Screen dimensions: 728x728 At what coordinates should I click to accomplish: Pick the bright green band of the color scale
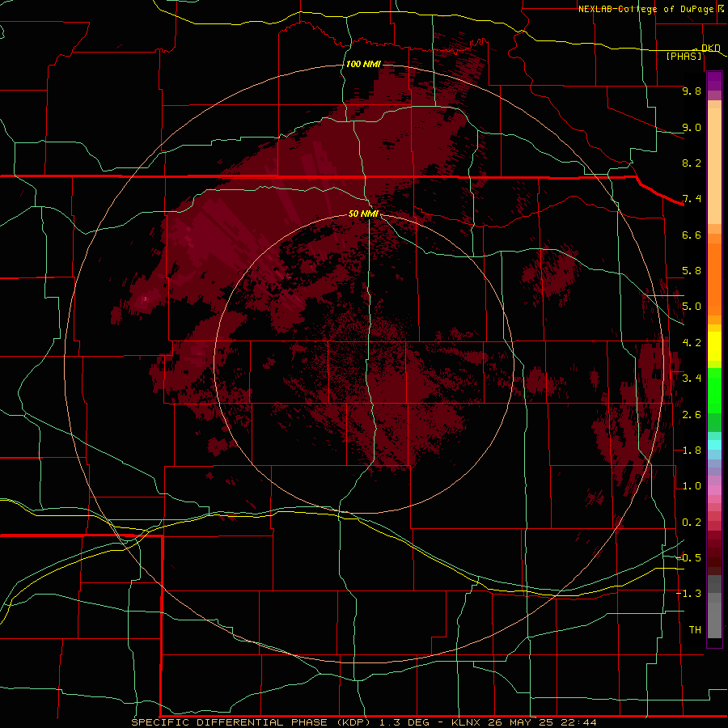point(714,391)
